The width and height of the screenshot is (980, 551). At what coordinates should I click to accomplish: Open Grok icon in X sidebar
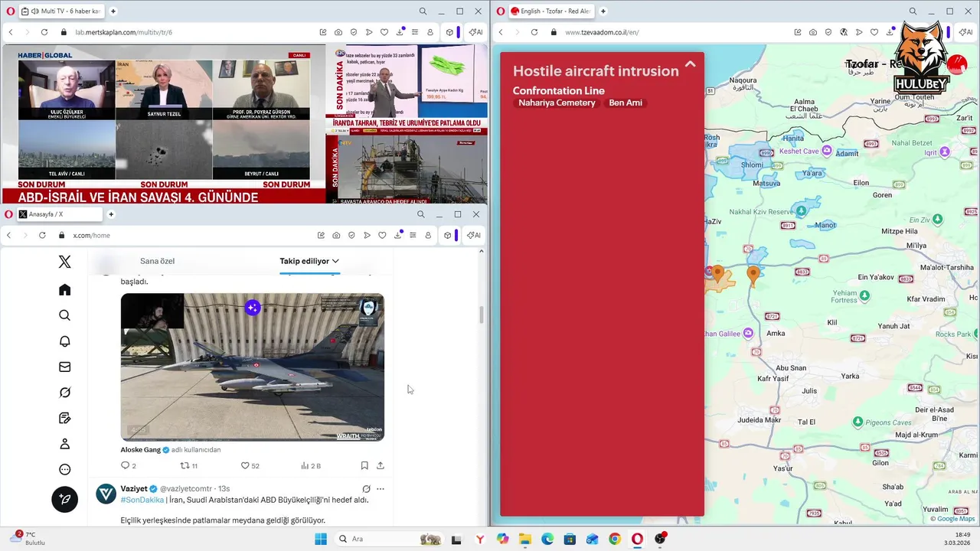[x=64, y=393]
